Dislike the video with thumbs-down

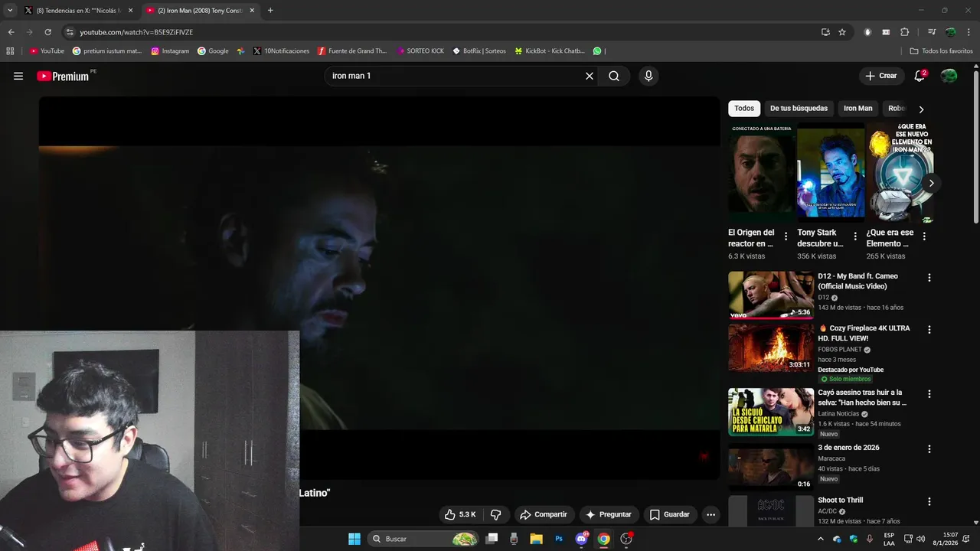click(495, 514)
